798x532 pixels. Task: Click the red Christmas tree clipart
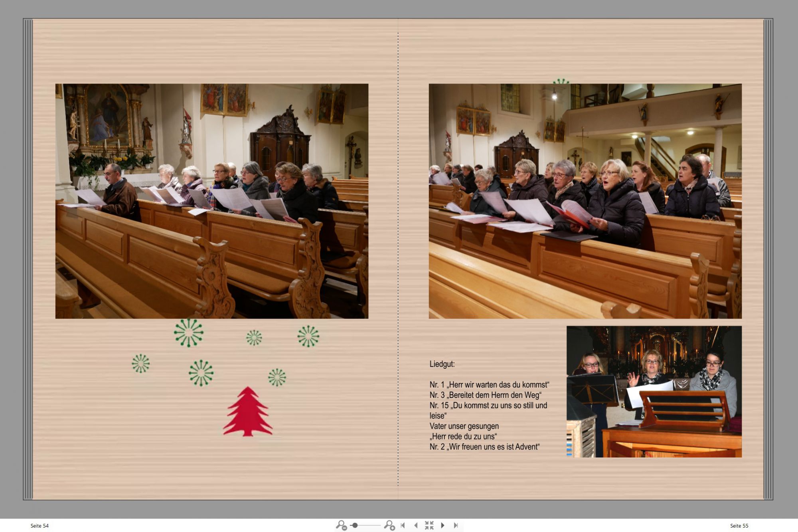(x=248, y=411)
